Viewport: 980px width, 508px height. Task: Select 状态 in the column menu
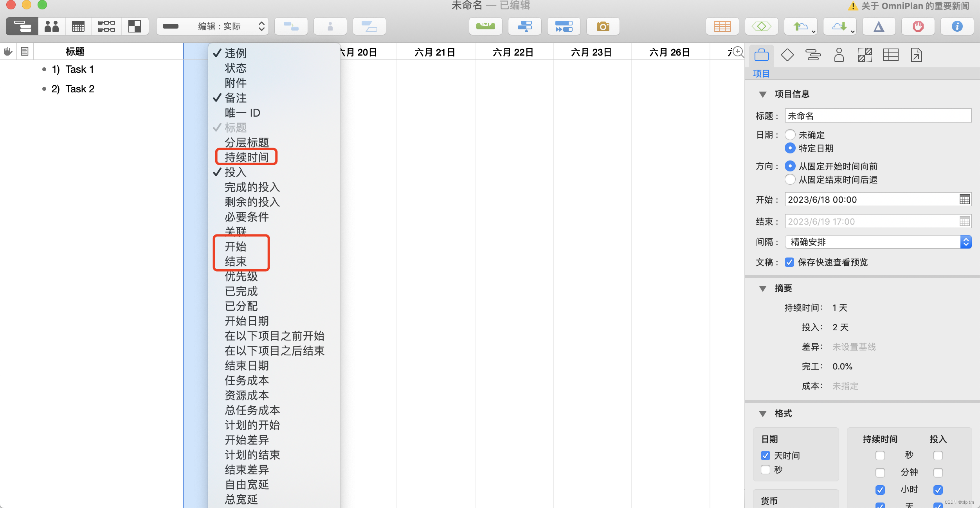tap(236, 68)
